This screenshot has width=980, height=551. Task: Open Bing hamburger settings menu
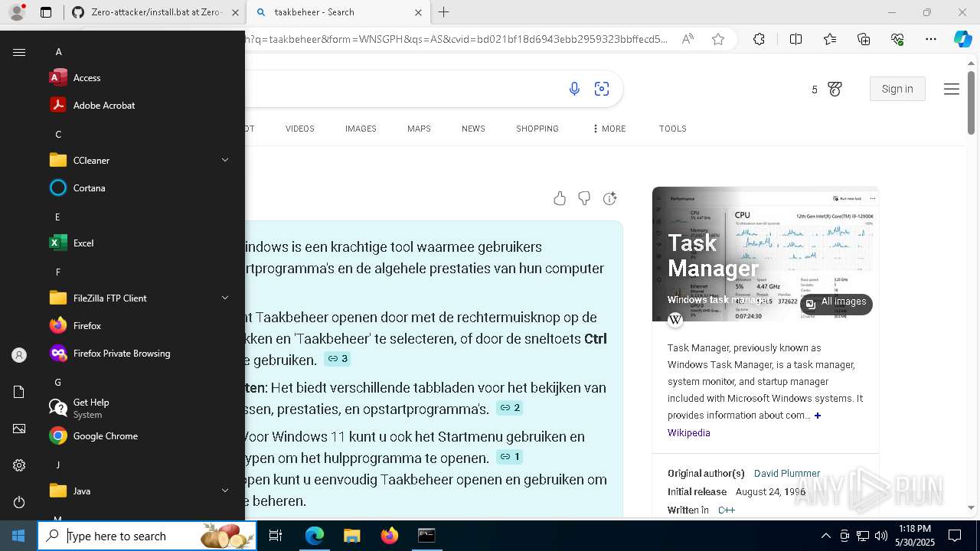[x=952, y=90]
